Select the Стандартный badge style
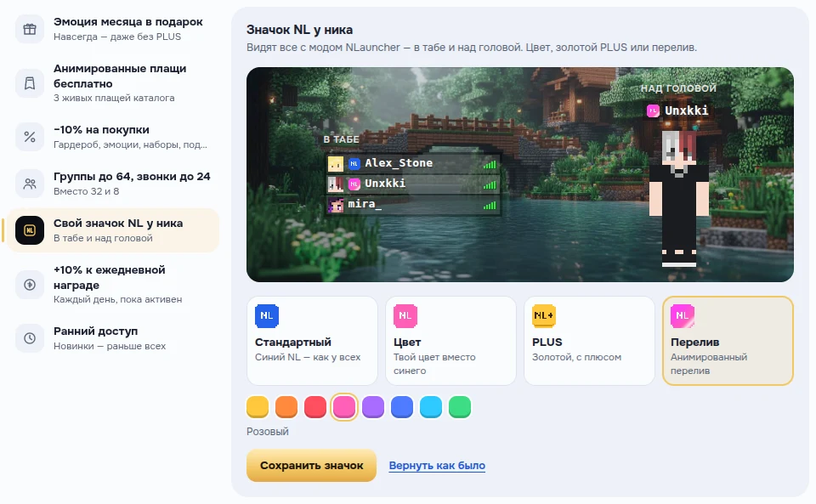Image resolution: width=816 pixels, height=504 pixels. pos(312,341)
